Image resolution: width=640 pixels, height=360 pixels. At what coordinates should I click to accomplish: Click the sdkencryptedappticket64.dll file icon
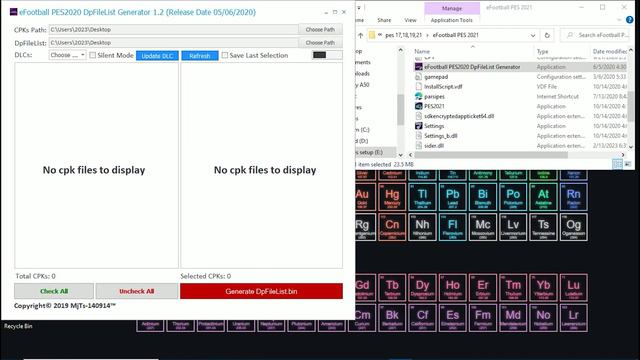(418, 116)
